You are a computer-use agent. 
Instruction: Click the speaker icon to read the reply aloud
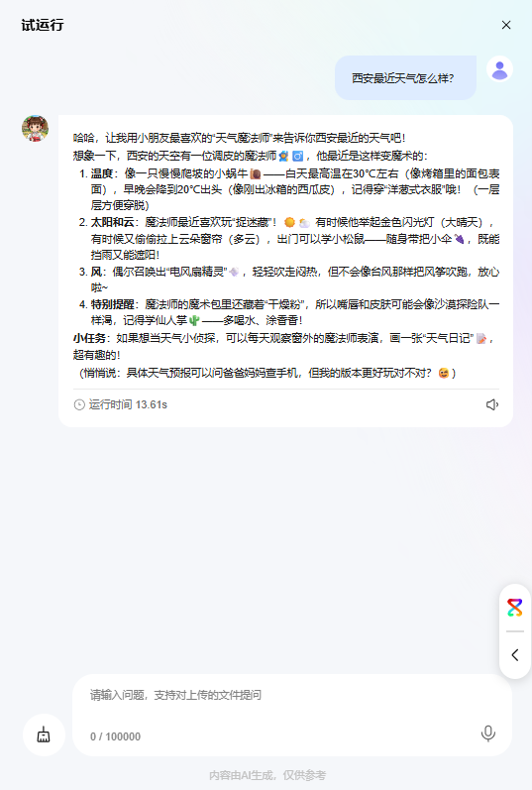pos(492,404)
